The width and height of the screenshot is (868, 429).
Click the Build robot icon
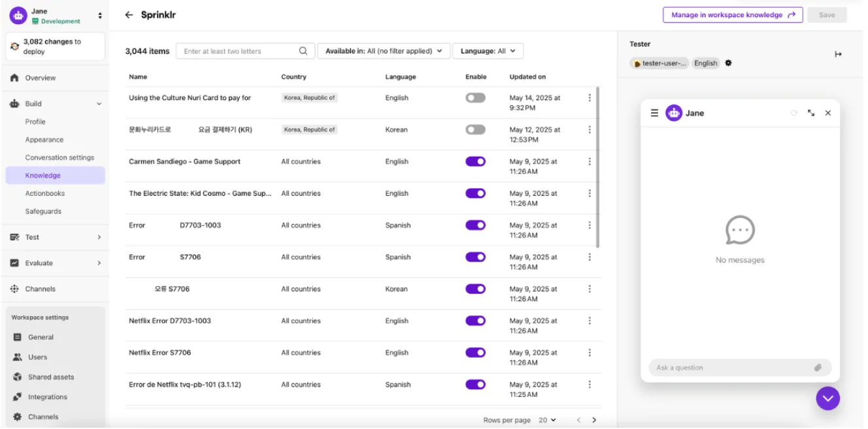[x=14, y=104]
